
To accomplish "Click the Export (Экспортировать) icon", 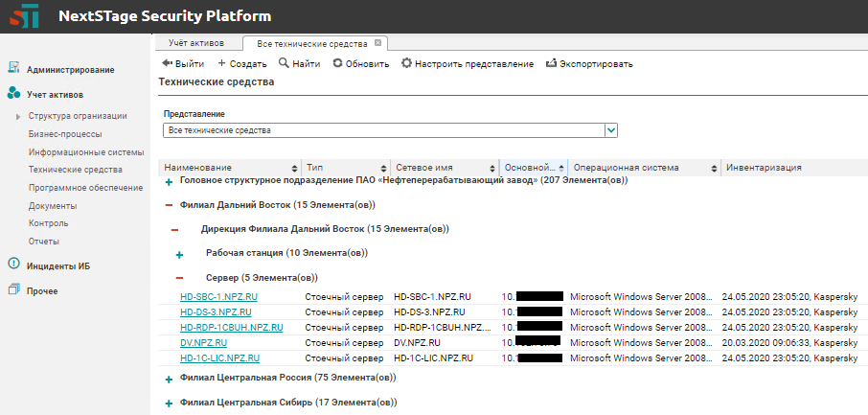I will [551, 63].
